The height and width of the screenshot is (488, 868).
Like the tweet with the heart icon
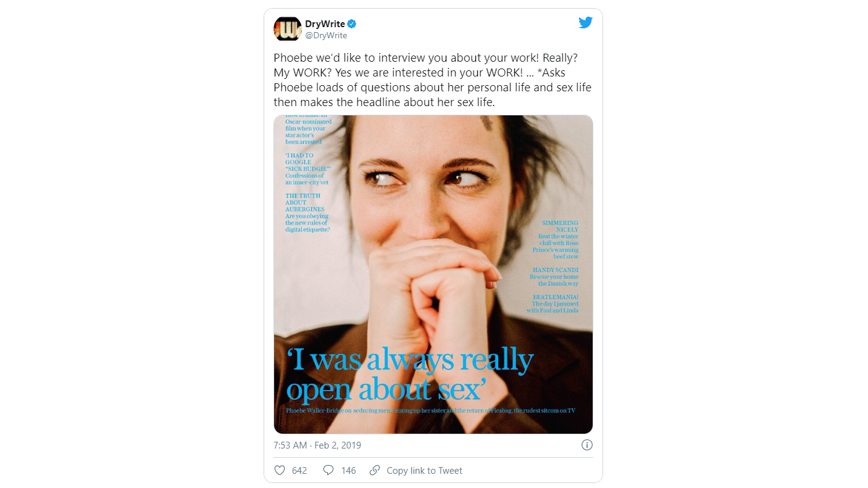pyautogui.click(x=280, y=470)
